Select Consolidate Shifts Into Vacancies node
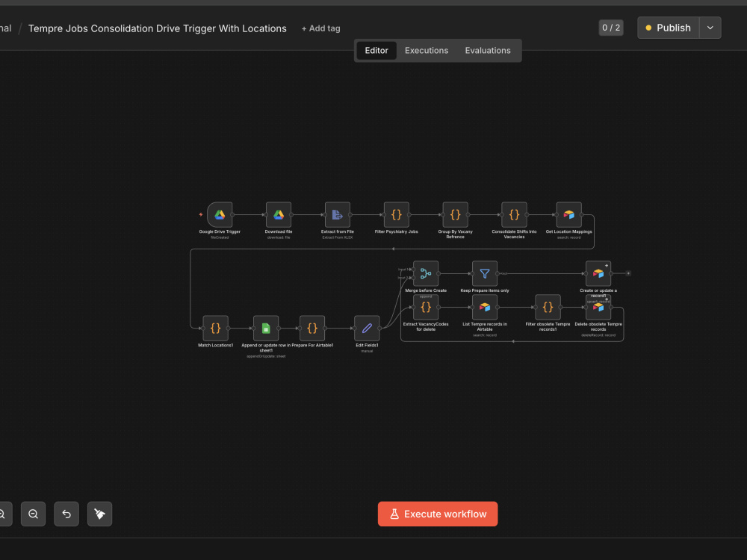Viewport: 747px width, 560px height. [x=514, y=215]
